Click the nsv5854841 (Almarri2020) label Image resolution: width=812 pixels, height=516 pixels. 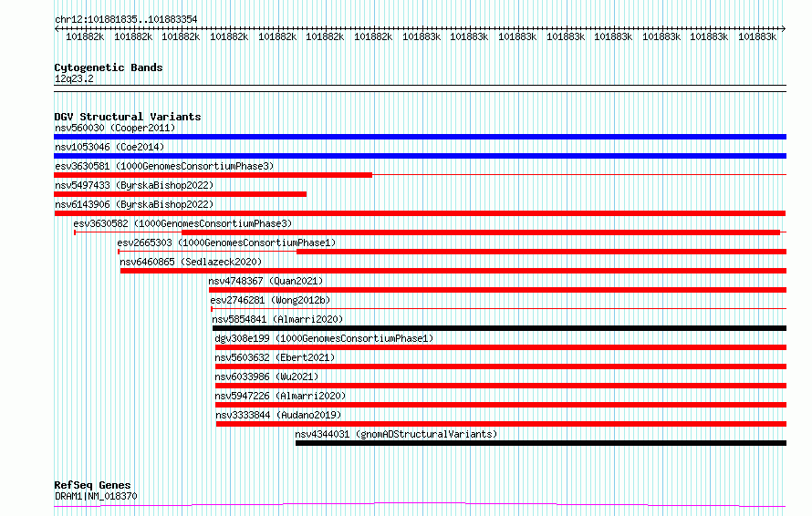pos(277,319)
